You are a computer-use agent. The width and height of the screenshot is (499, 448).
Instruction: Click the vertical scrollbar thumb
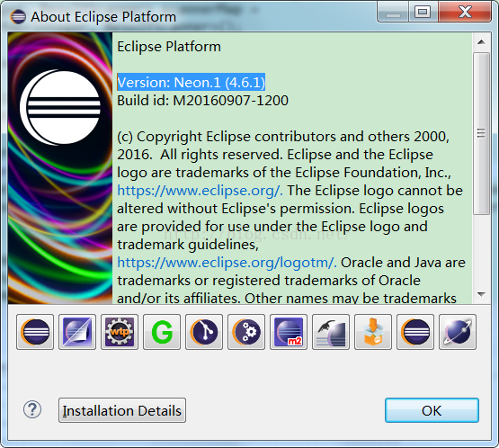point(481,133)
